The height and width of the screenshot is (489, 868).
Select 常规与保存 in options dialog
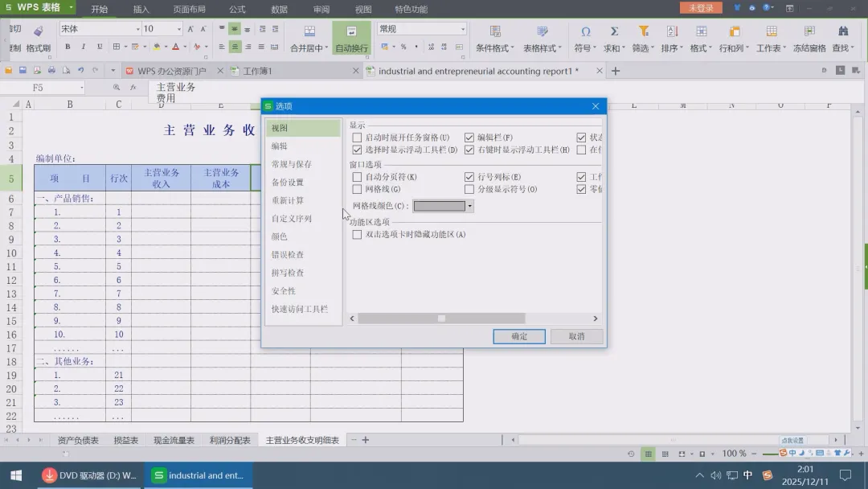[x=302, y=164]
